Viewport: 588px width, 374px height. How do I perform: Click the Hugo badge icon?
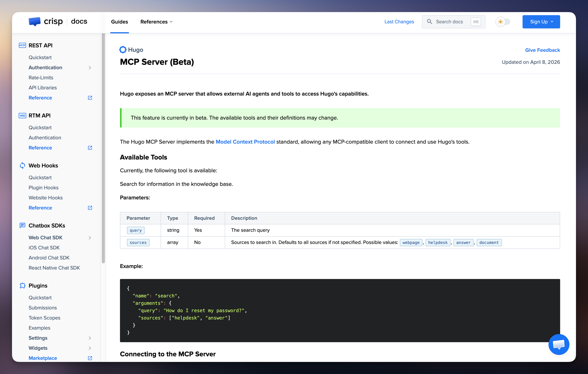123,50
